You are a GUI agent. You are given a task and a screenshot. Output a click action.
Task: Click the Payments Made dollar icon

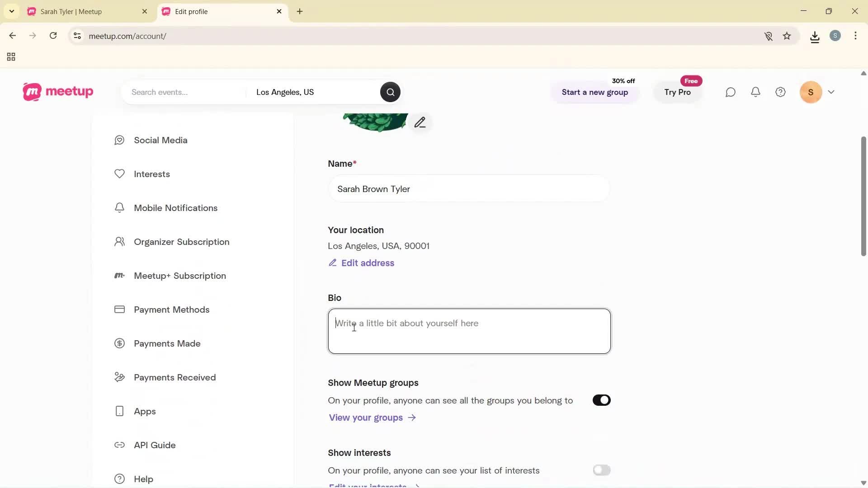point(119,343)
